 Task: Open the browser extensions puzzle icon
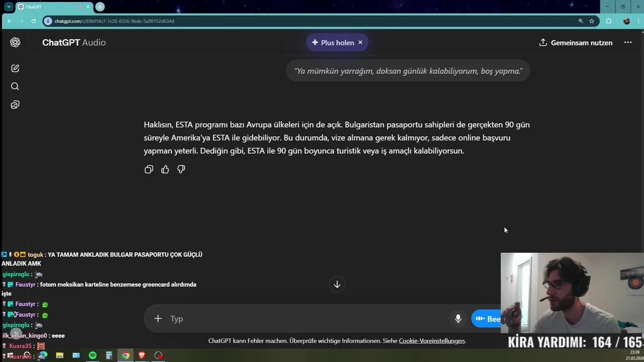pyautogui.click(x=609, y=21)
